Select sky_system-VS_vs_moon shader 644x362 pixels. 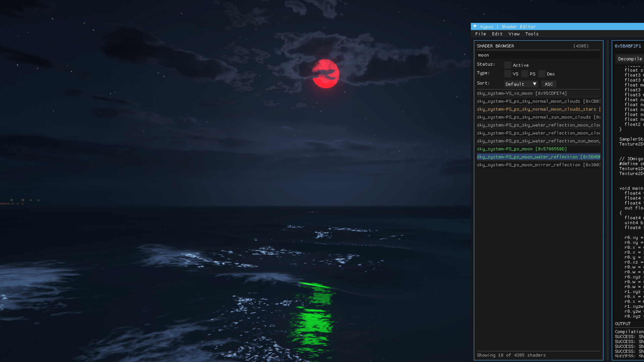[x=538, y=93]
